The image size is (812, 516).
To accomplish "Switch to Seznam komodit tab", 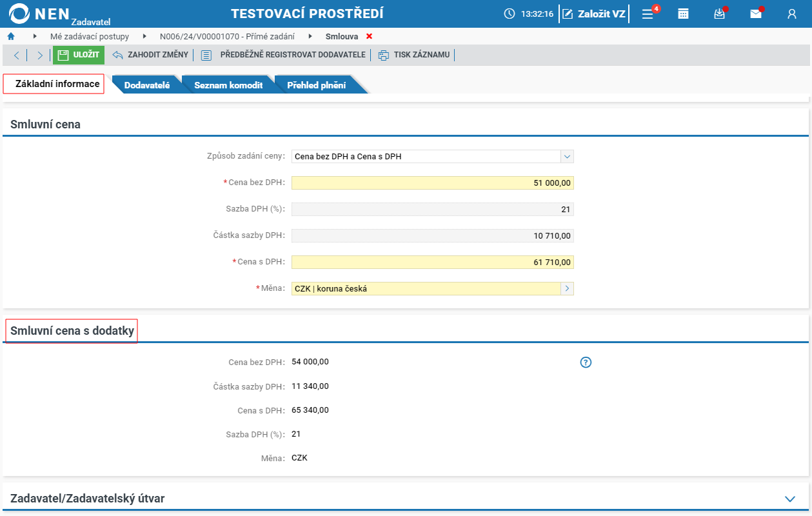I will pos(228,85).
